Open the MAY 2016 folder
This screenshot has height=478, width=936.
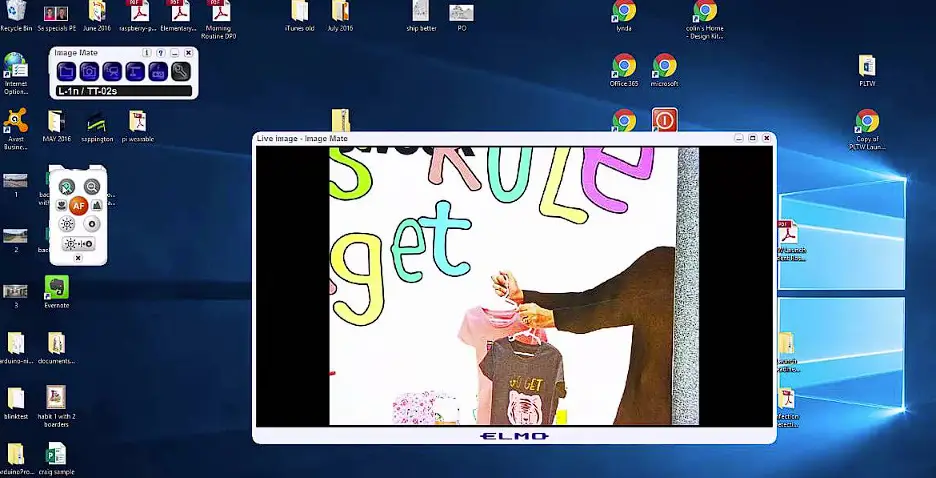(x=56, y=125)
